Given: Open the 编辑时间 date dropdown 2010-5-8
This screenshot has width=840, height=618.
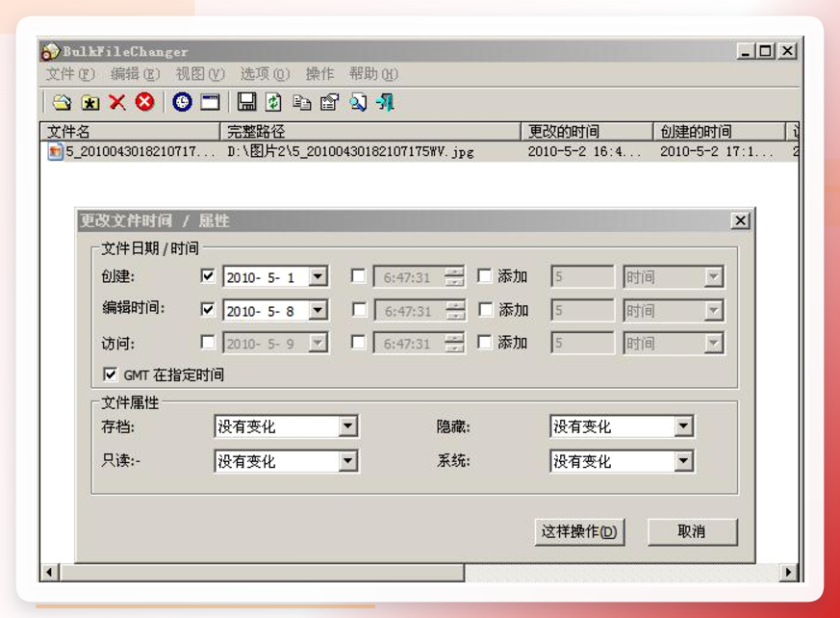Looking at the screenshot, I should coord(318,310).
